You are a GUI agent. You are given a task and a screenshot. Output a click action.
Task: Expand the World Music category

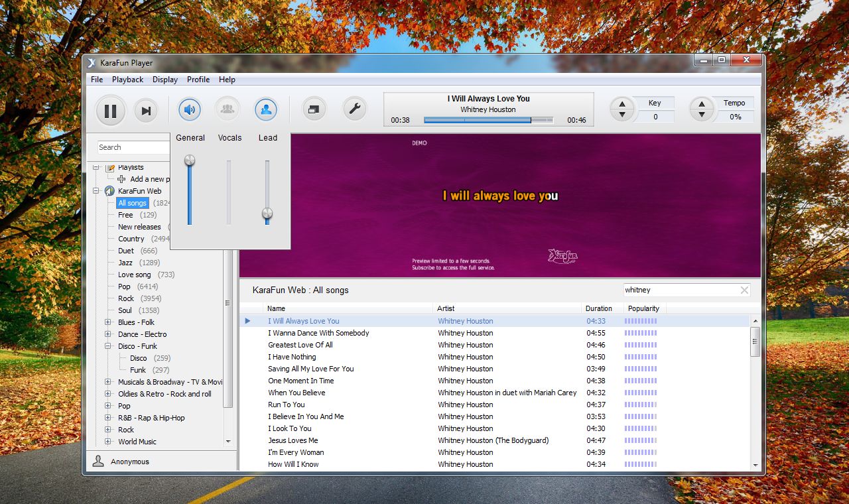[108, 442]
